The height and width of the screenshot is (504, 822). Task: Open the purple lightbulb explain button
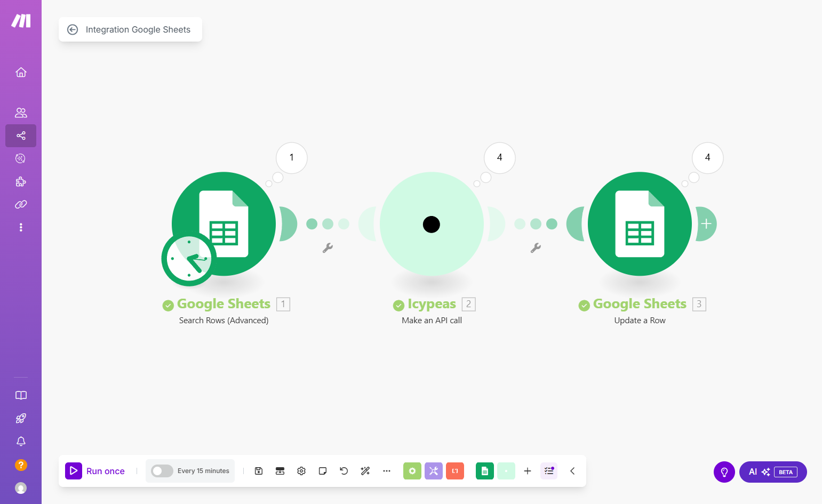tap(724, 472)
